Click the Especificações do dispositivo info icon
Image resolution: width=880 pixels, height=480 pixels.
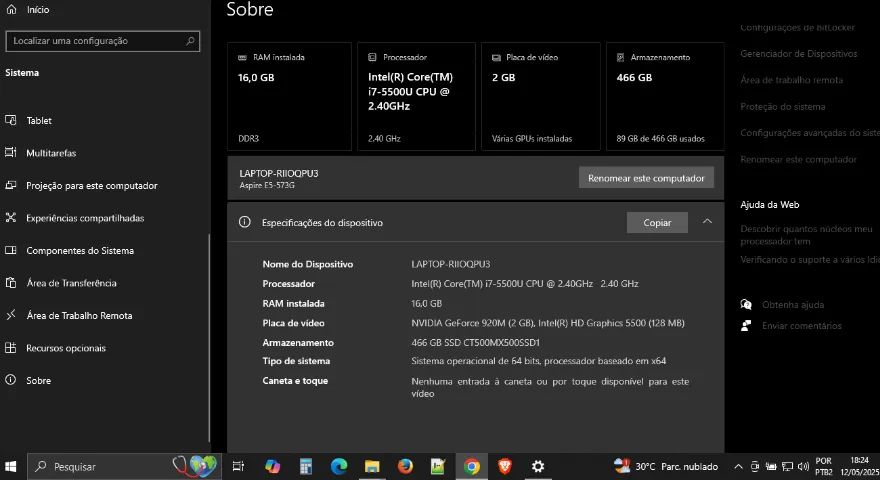[x=245, y=222]
